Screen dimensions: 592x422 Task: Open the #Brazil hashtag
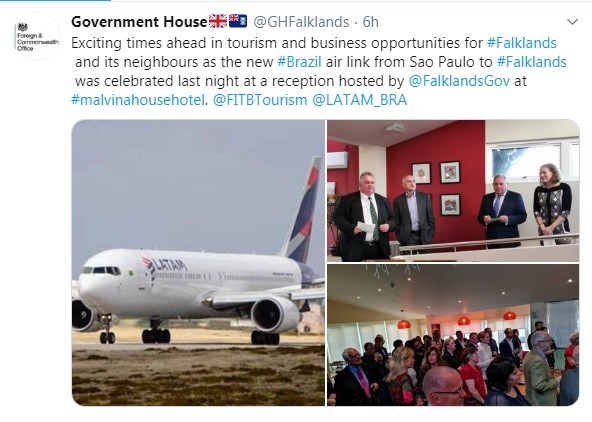pos(299,62)
